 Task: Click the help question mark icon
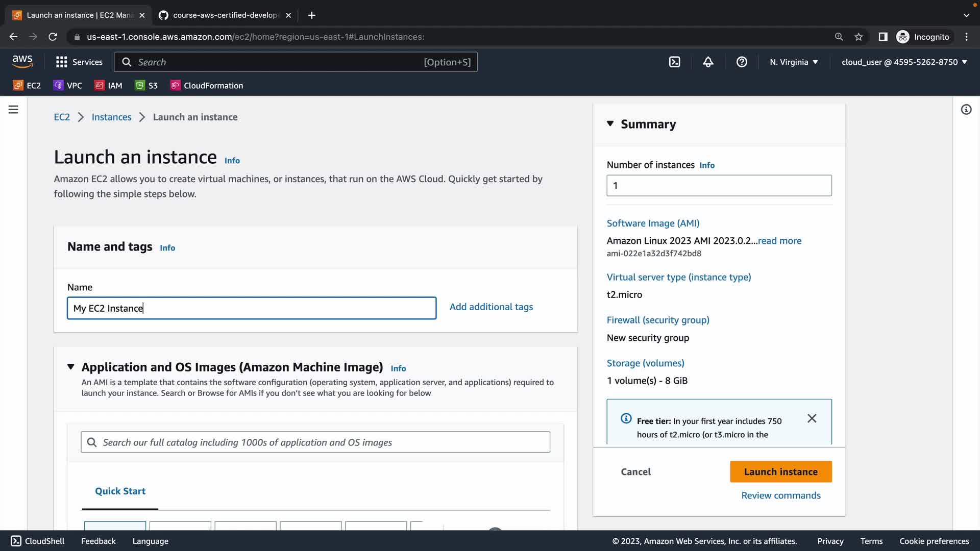[742, 62]
